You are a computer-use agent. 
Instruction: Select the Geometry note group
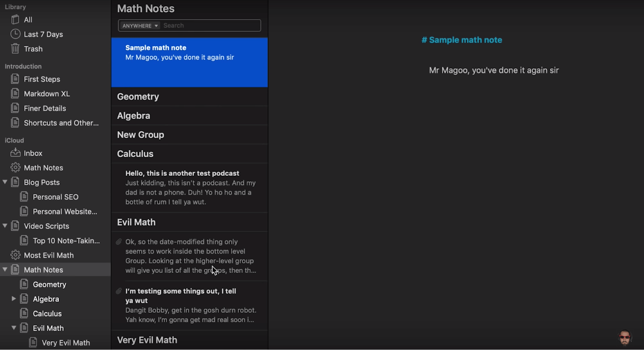tap(190, 96)
